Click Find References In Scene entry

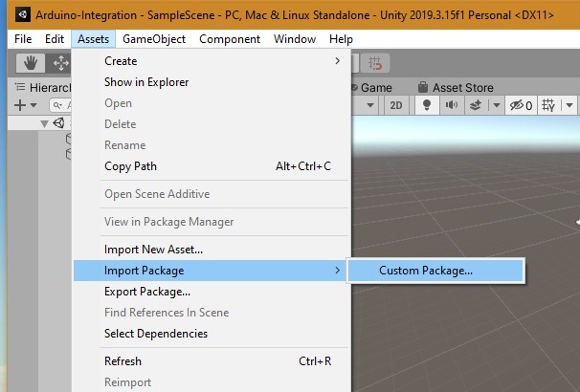(212, 313)
